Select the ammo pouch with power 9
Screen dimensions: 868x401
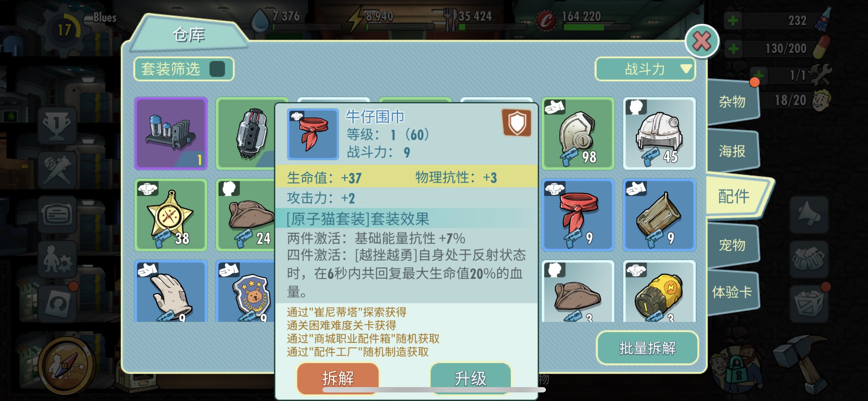click(x=659, y=215)
